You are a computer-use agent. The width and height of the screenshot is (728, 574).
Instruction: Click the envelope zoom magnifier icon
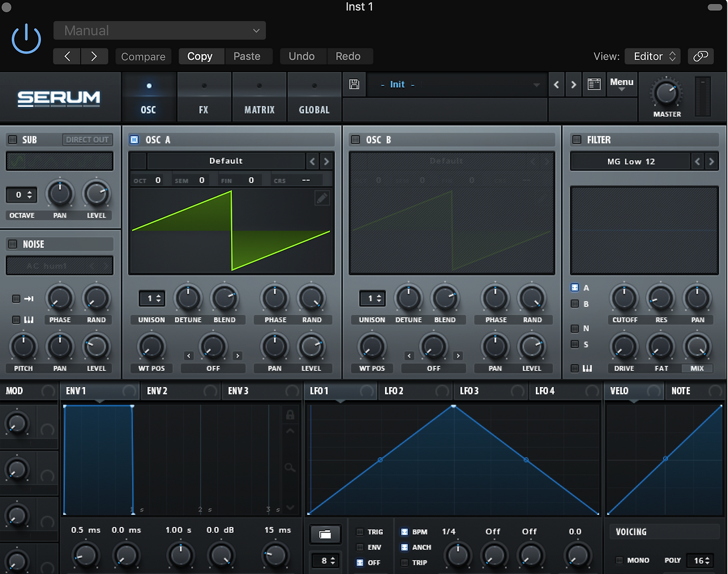point(290,468)
